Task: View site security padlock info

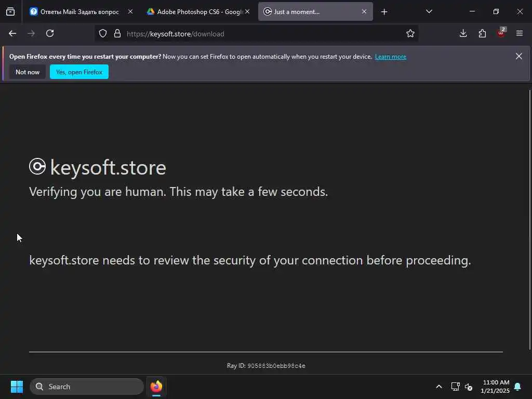Action: (x=117, y=33)
